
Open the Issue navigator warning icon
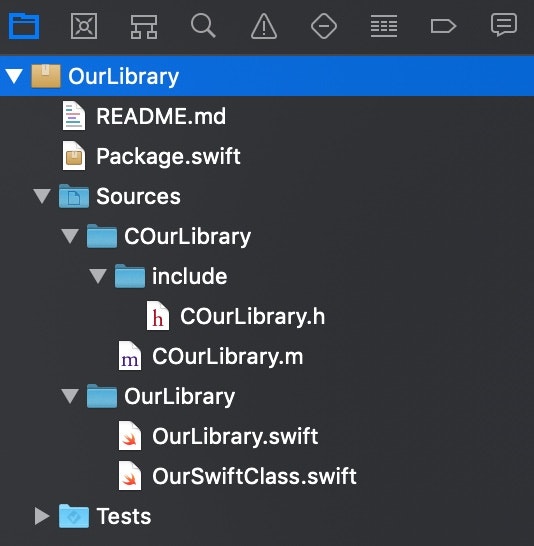(x=264, y=26)
